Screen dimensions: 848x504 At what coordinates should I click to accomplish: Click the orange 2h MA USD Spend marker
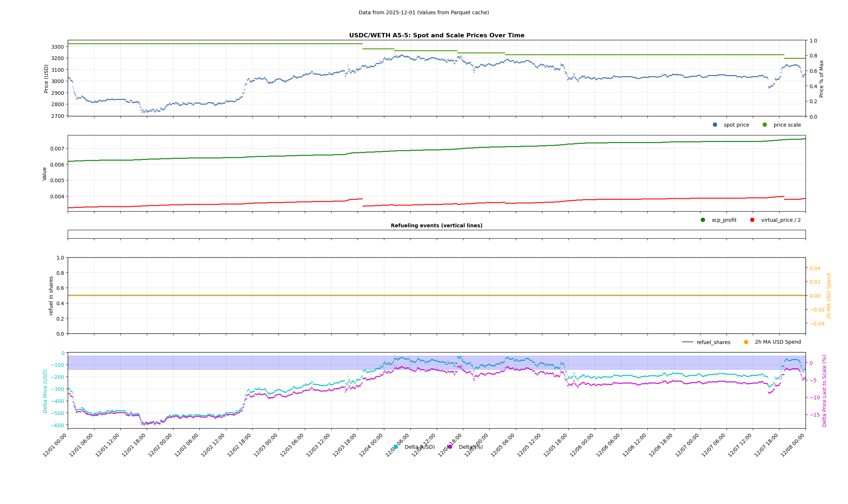point(746,342)
